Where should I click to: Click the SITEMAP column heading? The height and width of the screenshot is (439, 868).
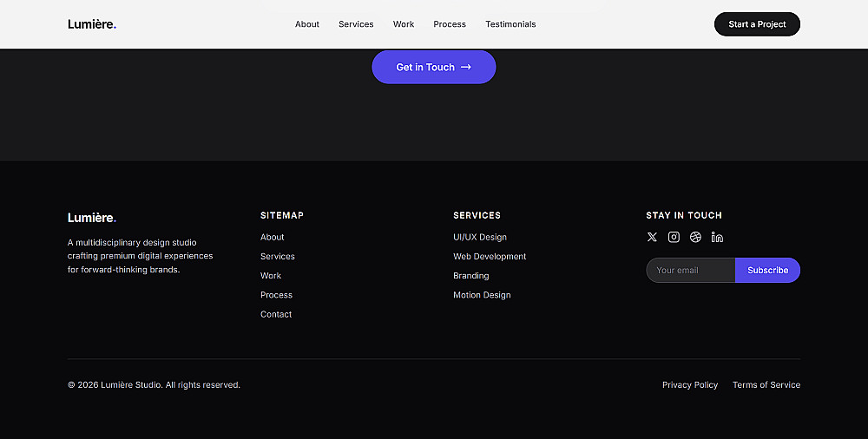tap(282, 215)
